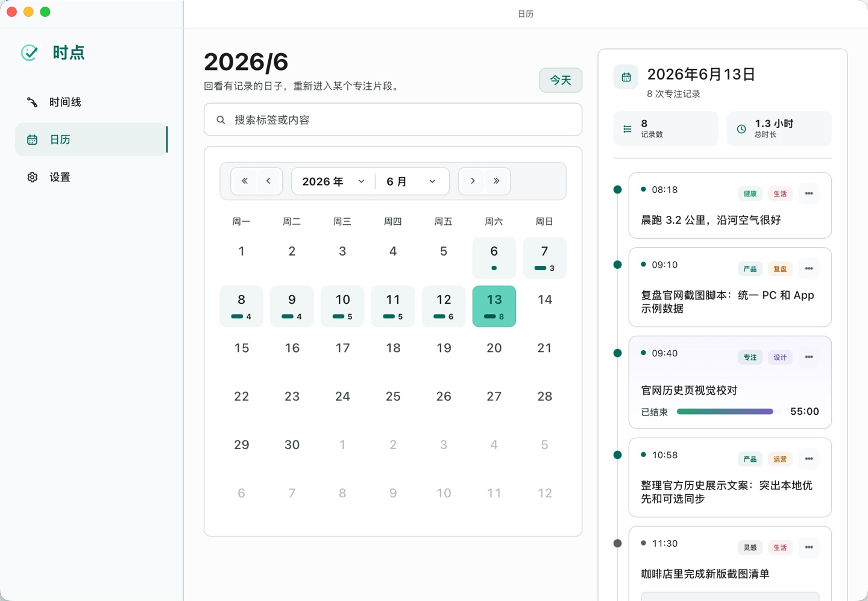The image size is (868, 601).
Task: Click the 复盘 tag
Action: coord(780,269)
